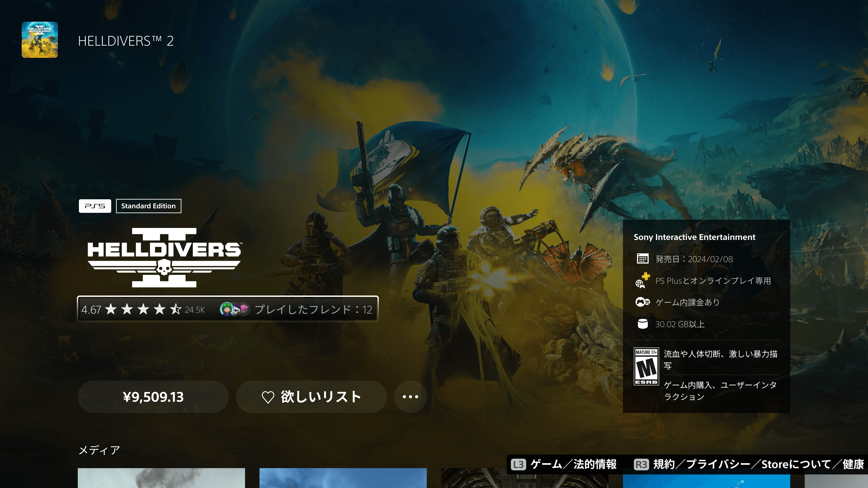Click the PS5 platform badge
This screenshot has height=488, width=868.
click(95, 206)
